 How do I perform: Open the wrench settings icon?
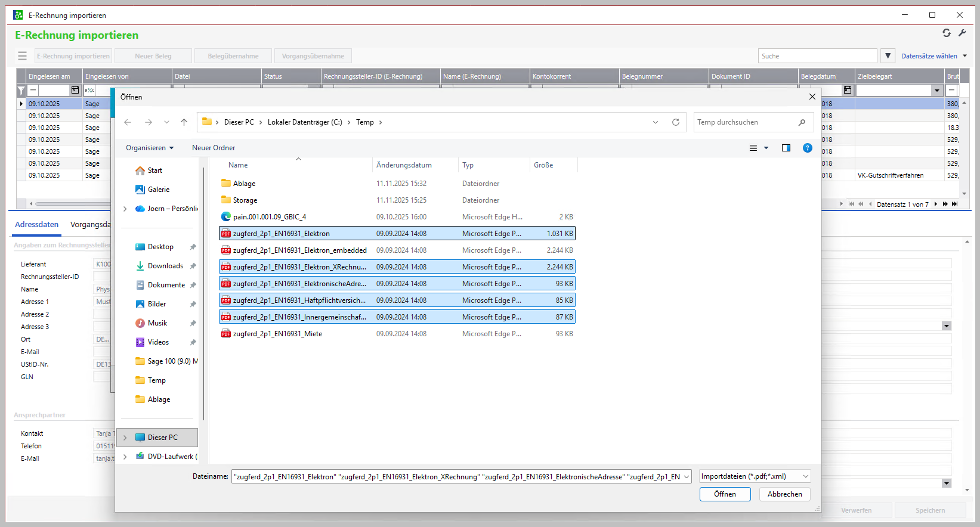pos(962,33)
